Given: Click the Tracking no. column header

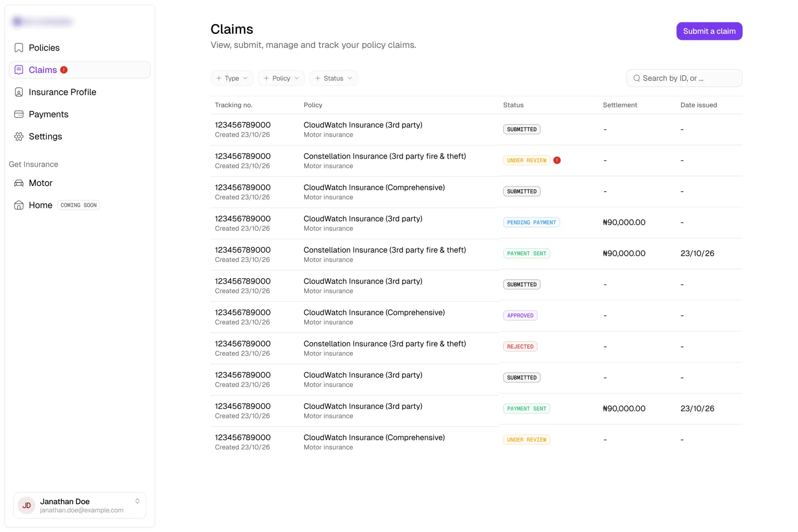Looking at the screenshot, I should click(233, 105).
